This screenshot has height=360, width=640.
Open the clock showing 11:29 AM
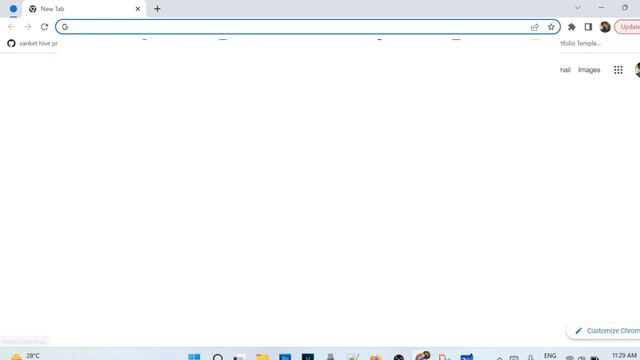tap(624, 356)
